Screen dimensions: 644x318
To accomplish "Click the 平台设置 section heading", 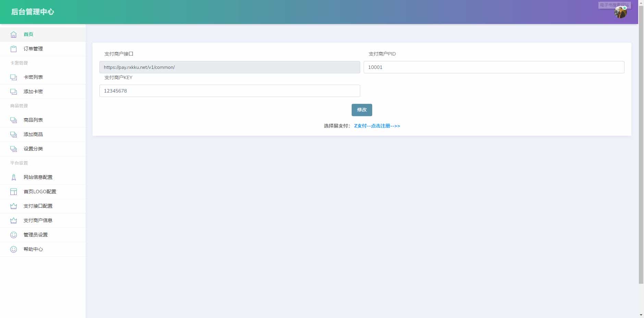I will coord(19,163).
